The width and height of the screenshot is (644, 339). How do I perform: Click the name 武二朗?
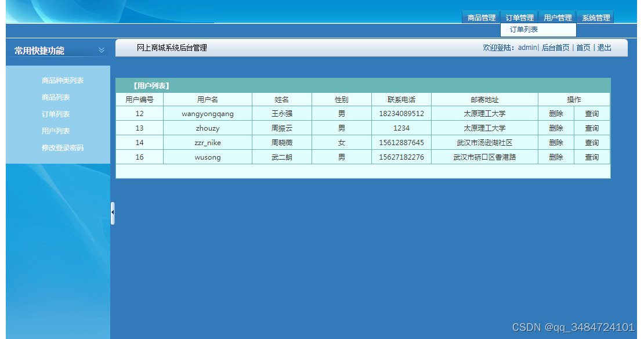[282, 157]
